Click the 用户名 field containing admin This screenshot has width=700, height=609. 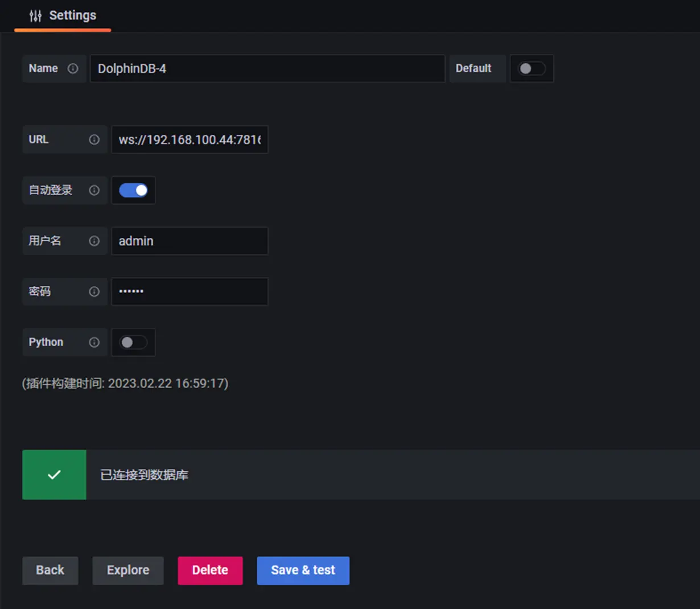190,241
